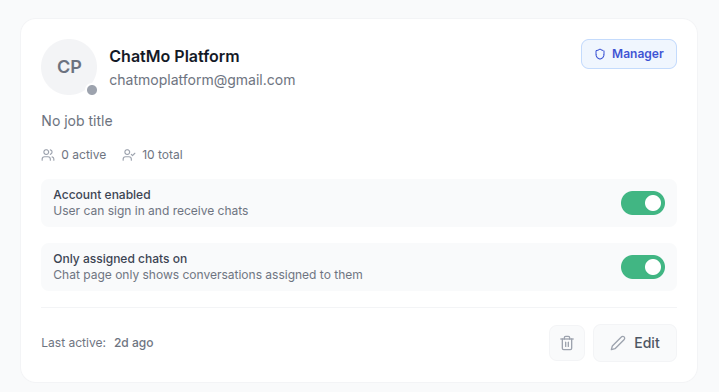Select the ChatMo Platform name heading
This screenshot has width=719, height=392.
pos(174,56)
